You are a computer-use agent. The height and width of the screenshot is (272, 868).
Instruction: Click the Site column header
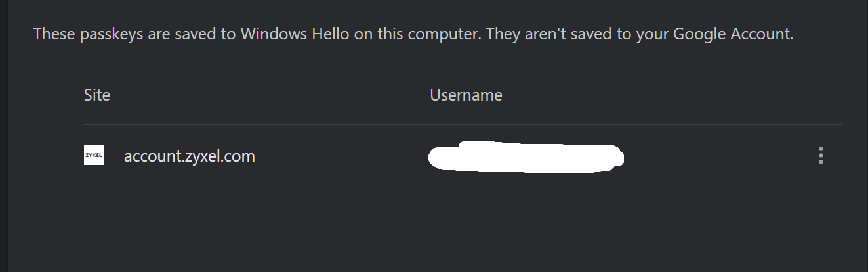point(97,95)
